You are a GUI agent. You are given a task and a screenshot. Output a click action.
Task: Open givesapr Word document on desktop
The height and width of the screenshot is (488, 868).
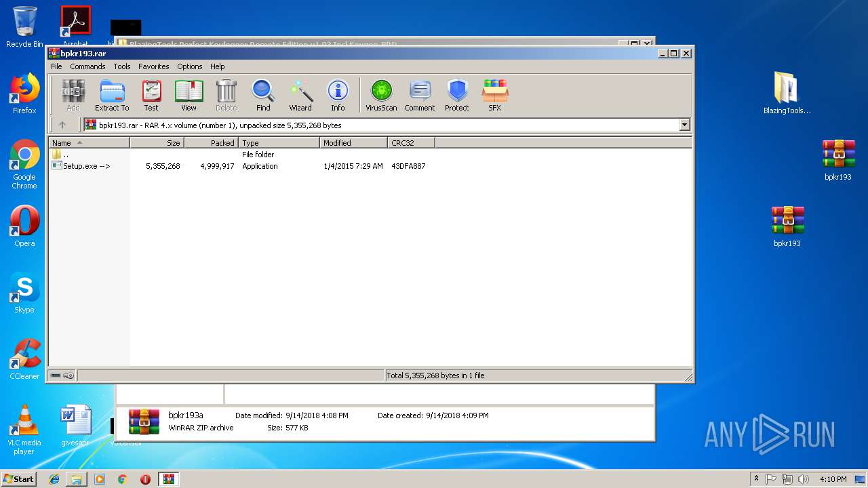(75, 426)
